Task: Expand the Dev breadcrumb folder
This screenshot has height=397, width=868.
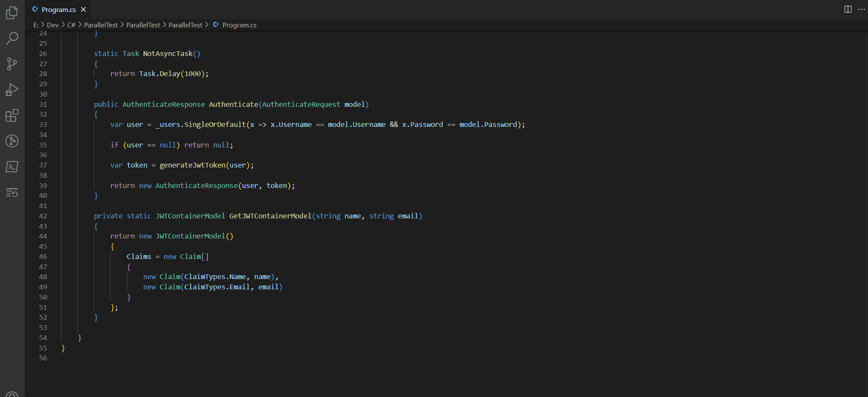Action: click(x=53, y=25)
